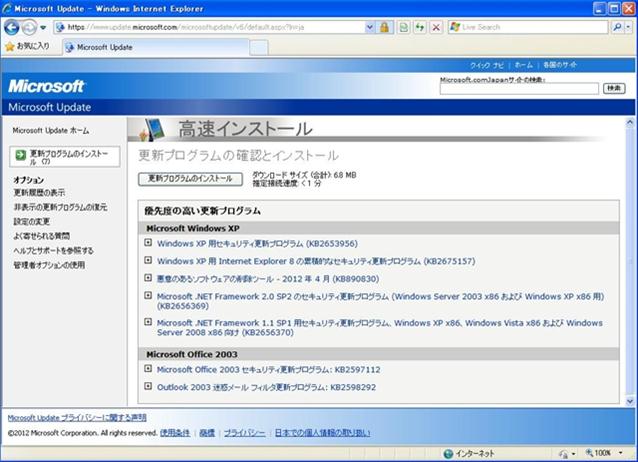
Task: Click green arrow icon for 更新プログラムのインストール (7)
Action: (x=20, y=155)
